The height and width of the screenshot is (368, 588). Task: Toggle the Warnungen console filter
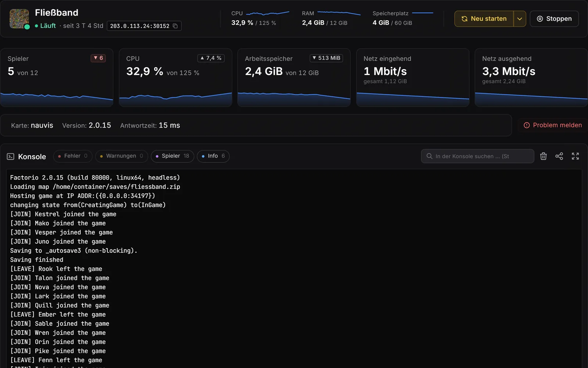click(121, 156)
